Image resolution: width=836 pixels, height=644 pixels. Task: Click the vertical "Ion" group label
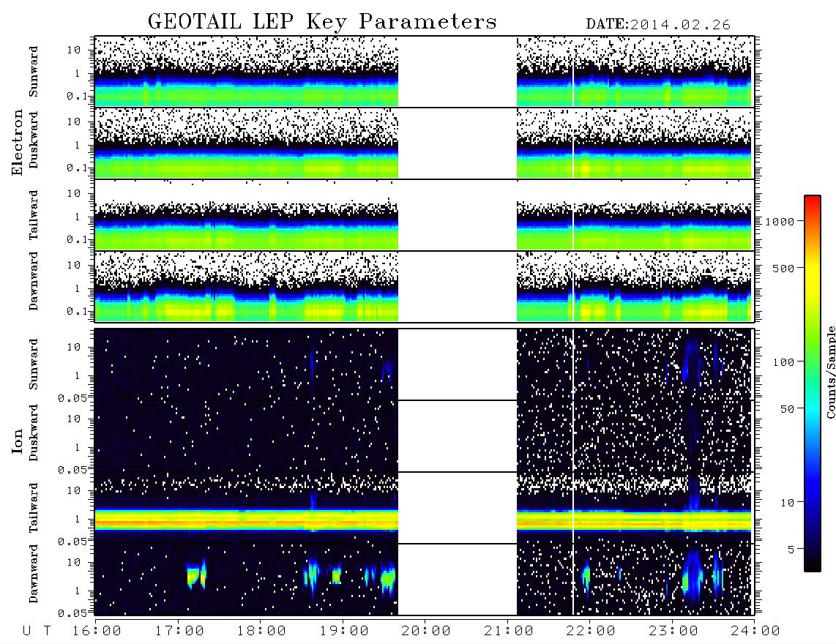tap(18, 441)
